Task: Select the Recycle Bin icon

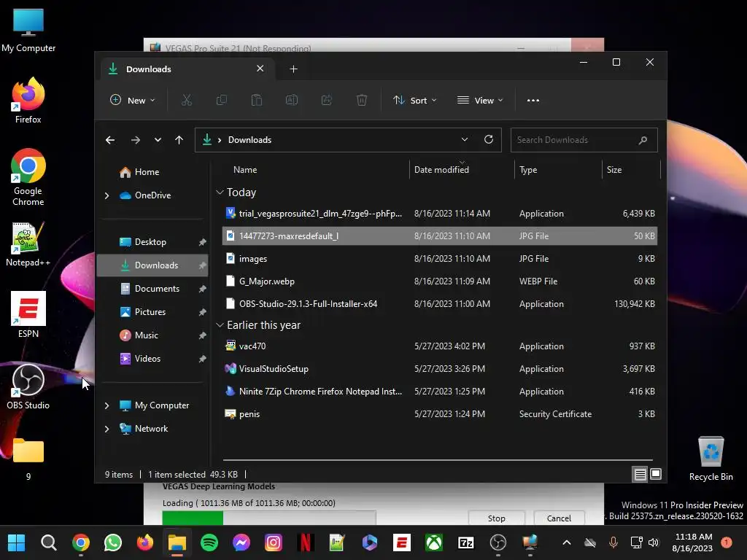Action: 711,459
